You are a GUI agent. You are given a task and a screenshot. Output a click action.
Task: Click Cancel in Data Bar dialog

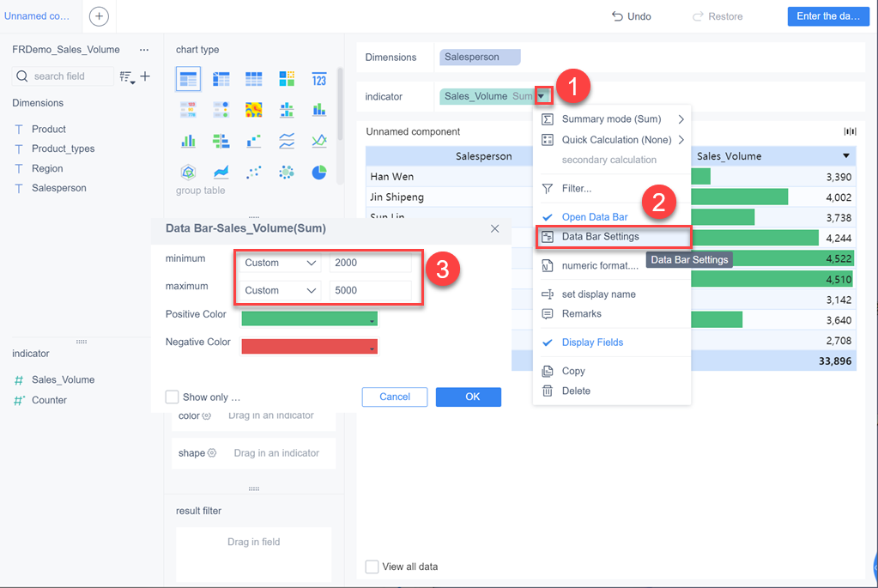(395, 397)
